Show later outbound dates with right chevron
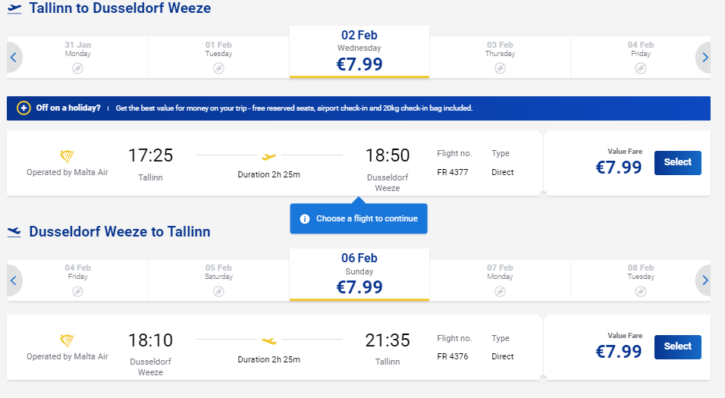This screenshot has height=398, width=725. coord(704,57)
